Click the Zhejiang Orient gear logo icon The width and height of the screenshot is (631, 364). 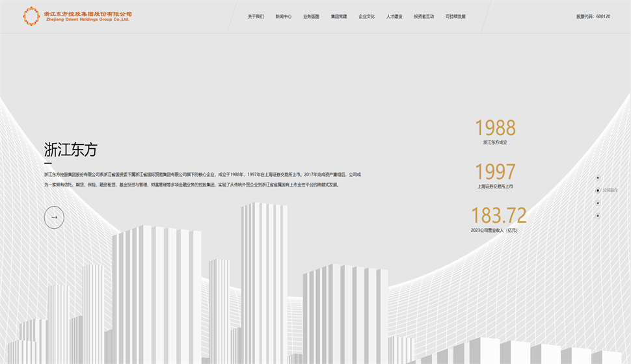pyautogui.click(x=31, y=16)
